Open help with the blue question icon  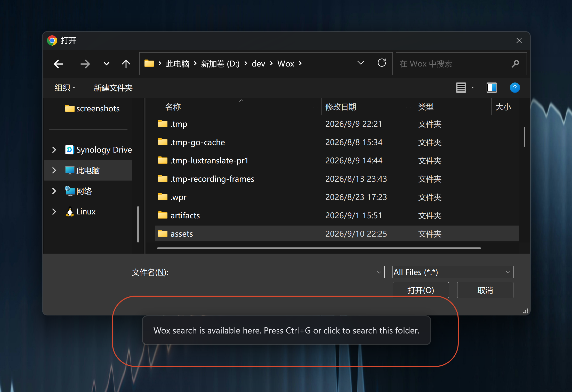pyautogui.click(x=515, y=88)
